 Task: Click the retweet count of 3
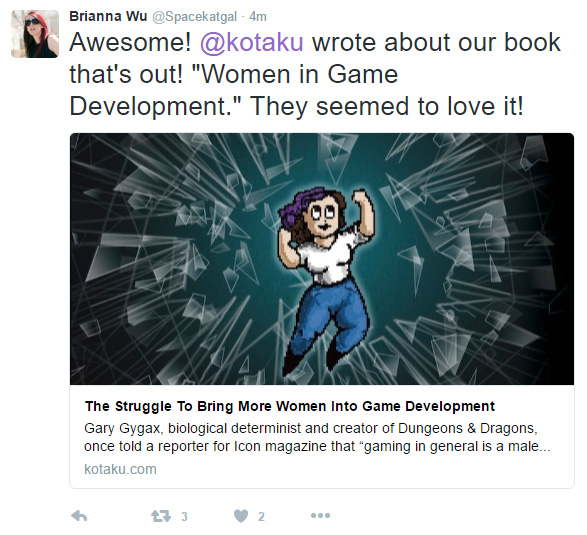click(184, 517)
